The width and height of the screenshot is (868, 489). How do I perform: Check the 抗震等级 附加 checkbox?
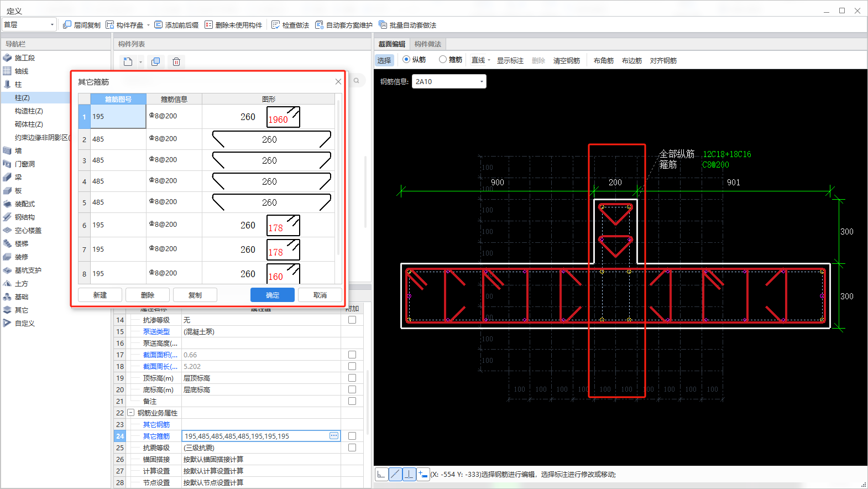coord(352,448)
